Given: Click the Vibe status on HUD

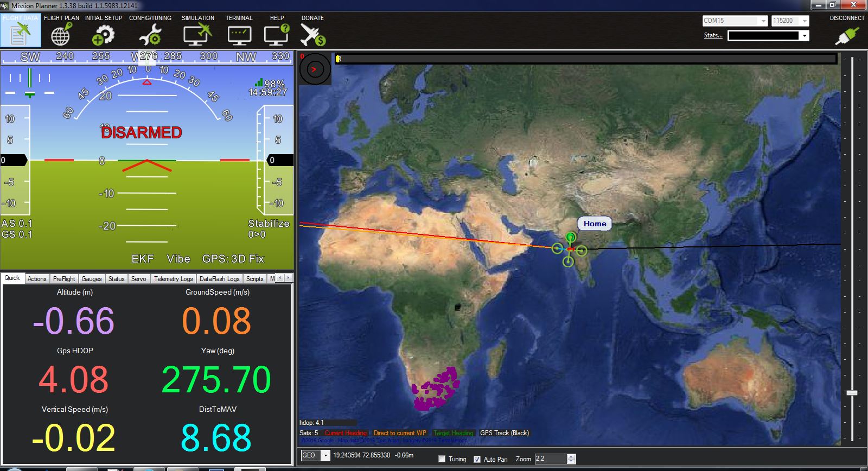Looking at the screenshot, I should coord(178,259).
